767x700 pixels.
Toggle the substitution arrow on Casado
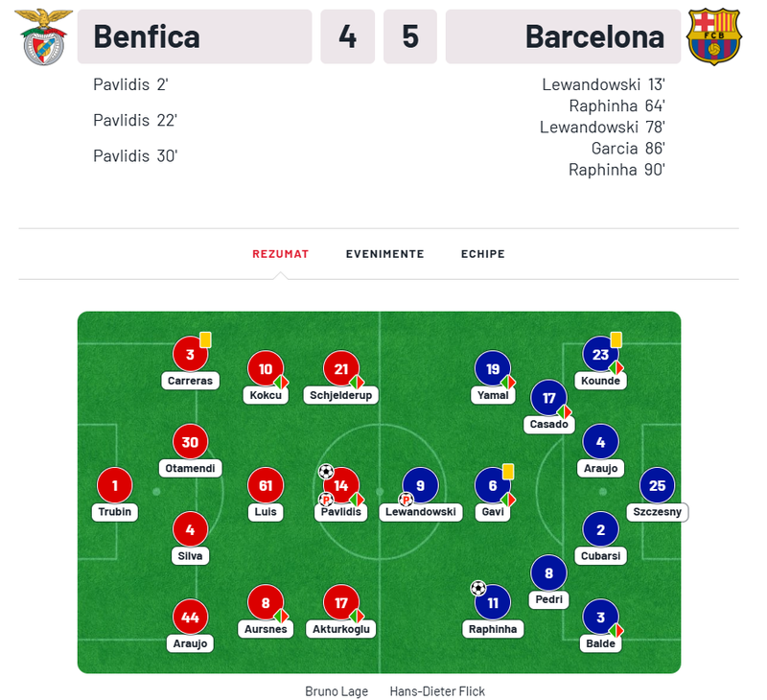pyautogui.click(x=565, y=410)
